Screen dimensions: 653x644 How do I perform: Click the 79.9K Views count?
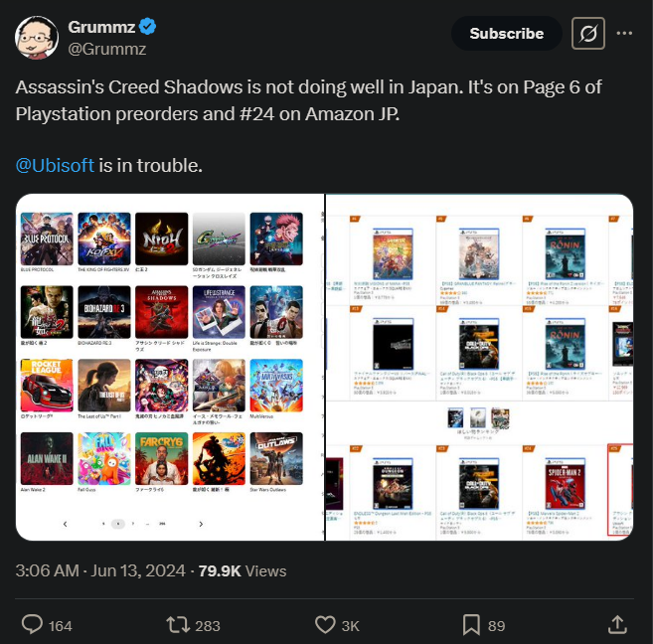243,570
